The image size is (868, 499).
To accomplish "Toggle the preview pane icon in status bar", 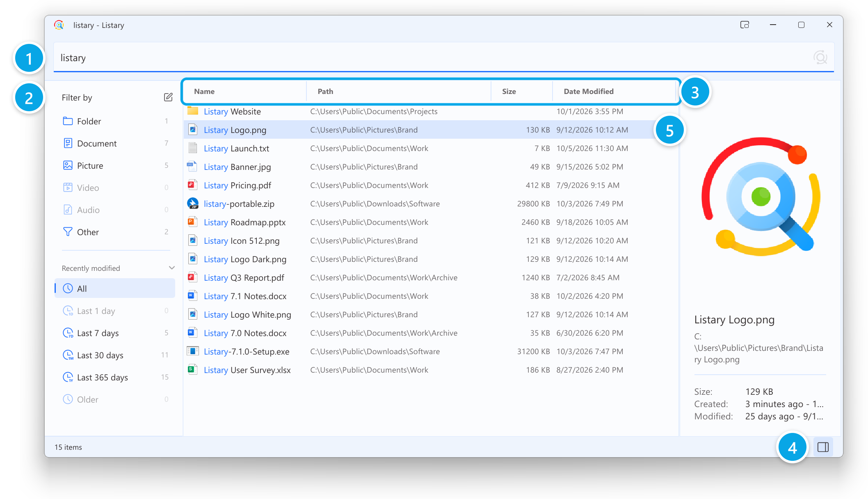I will (823, 447).
